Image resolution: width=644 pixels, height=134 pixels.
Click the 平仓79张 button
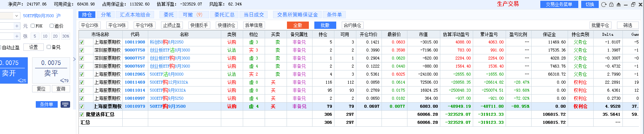[x=145, y=25]
